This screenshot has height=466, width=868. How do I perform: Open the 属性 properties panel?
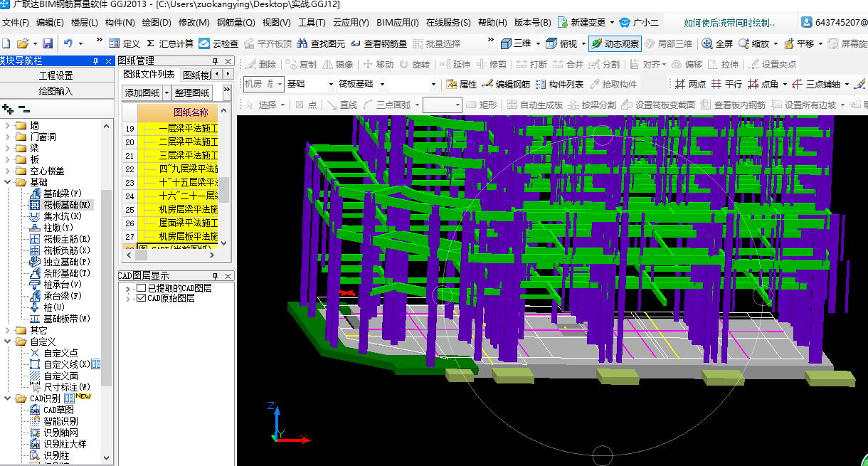point(461,84)
